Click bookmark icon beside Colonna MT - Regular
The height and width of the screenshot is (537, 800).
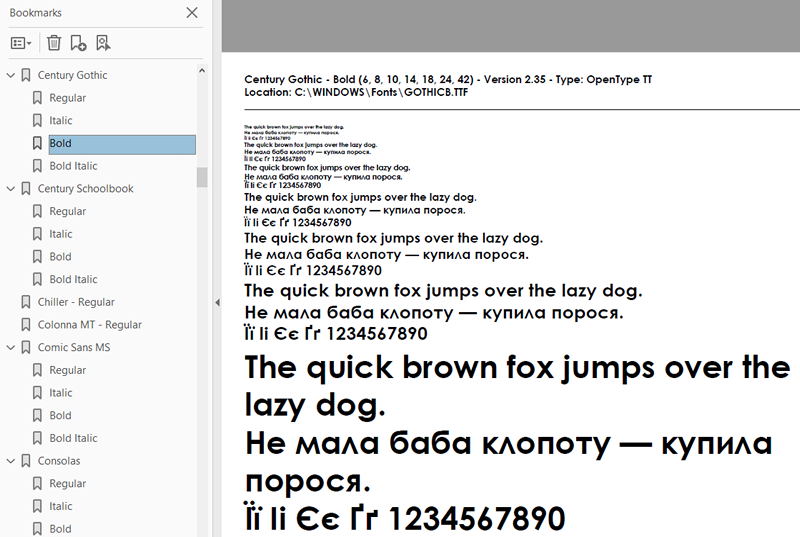[x=26, y=325]
